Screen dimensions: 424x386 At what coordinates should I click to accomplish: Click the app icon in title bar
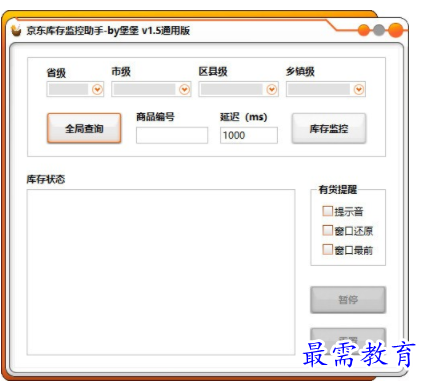point(16,30)
